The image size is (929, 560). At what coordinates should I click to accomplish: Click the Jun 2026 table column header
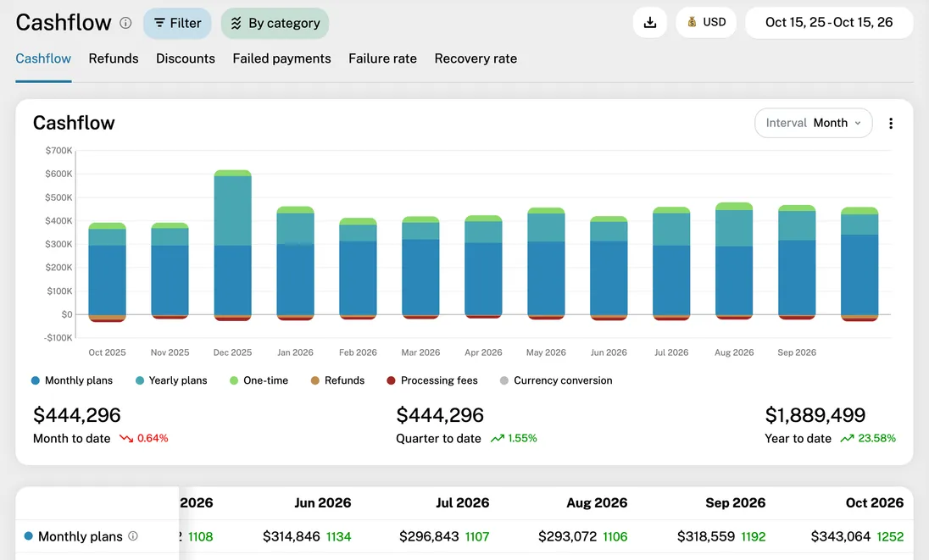point(323,502)
